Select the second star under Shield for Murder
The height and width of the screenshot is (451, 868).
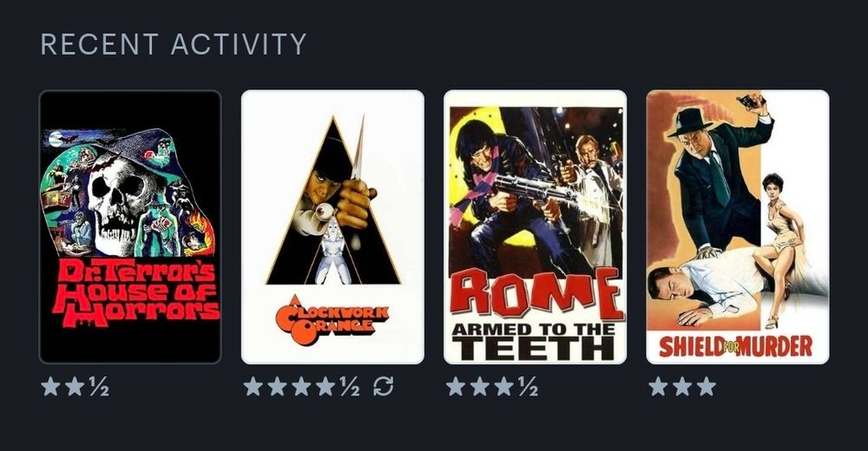click(682, 386)
